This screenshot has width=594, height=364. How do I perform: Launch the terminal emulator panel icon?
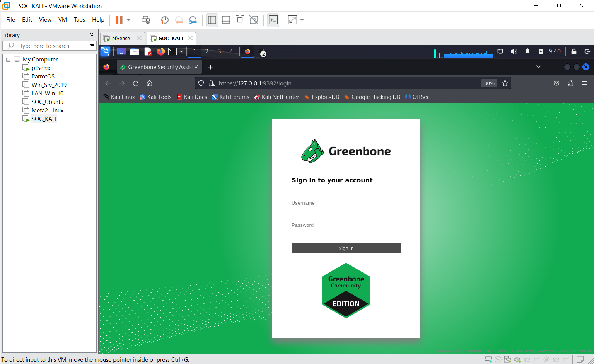pyautogui.click(x=172, y=51)
